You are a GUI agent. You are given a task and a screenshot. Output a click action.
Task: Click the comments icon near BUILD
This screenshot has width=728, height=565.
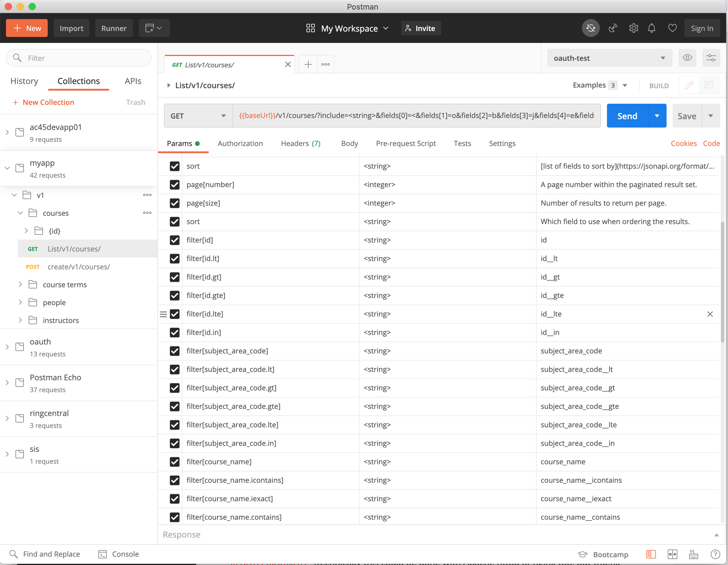tap(709, 85)
